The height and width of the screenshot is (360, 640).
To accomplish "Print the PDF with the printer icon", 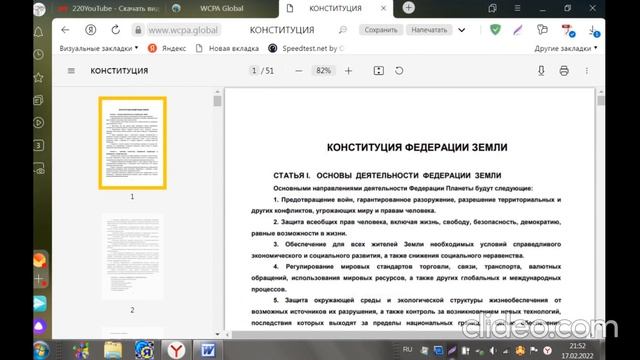I will [x=564, y=71].
